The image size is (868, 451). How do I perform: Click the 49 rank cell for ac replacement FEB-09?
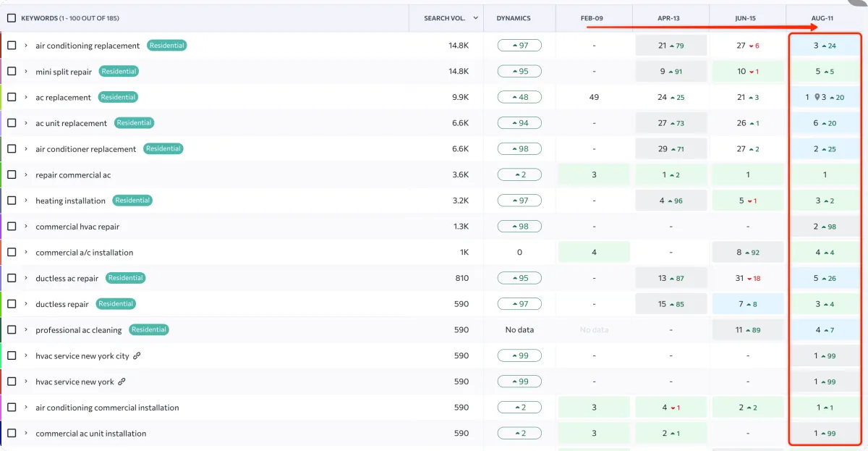594,97
